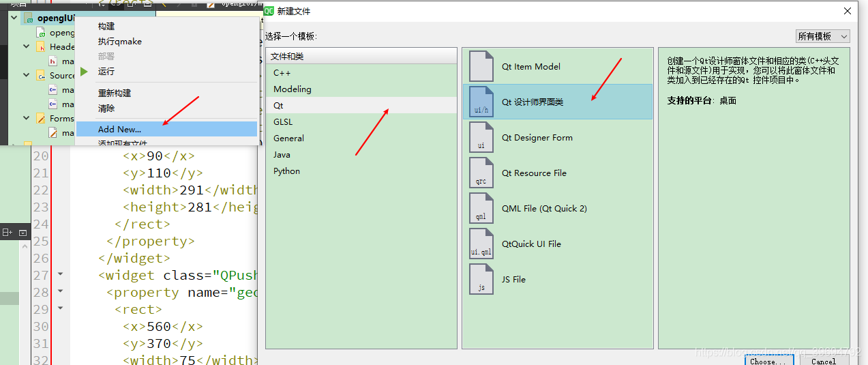This screenshot has width=868, height=365.
Task: Select the General category
Action: coord(361,138)
